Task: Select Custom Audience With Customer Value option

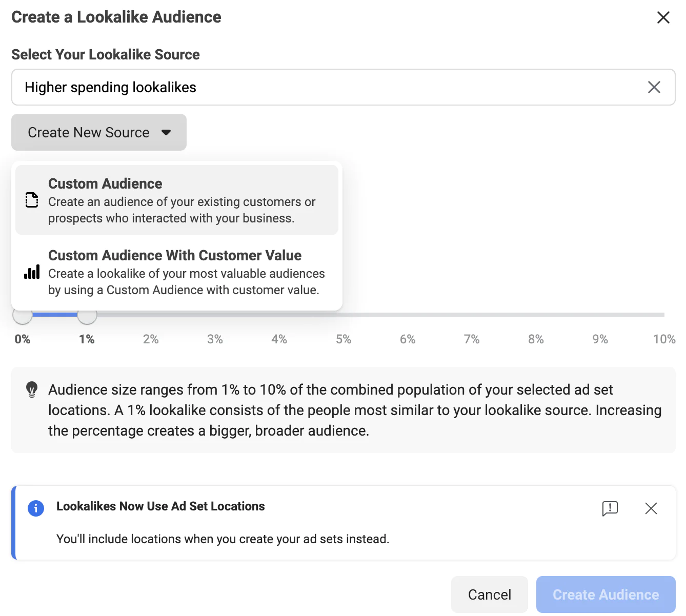Action: click(177, 272)
